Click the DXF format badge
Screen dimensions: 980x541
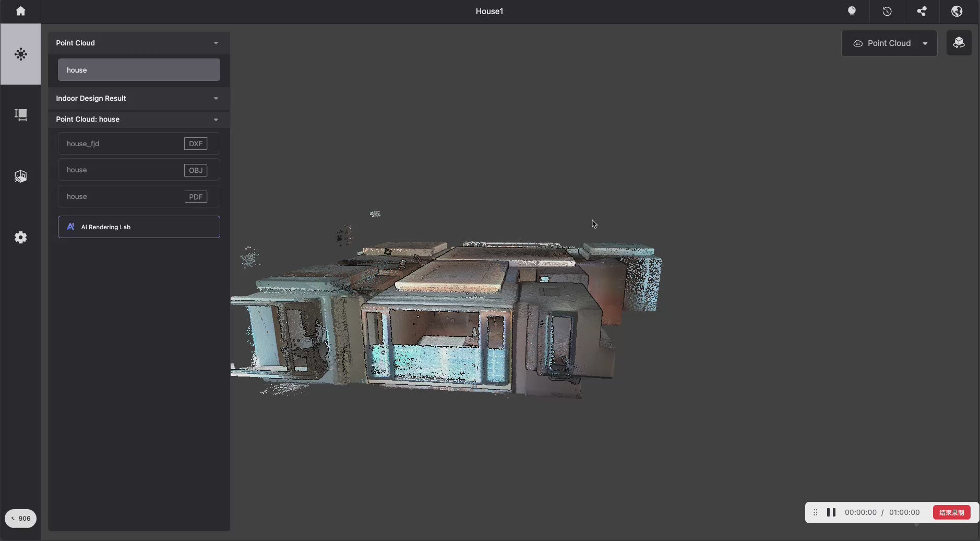(196, 144)
